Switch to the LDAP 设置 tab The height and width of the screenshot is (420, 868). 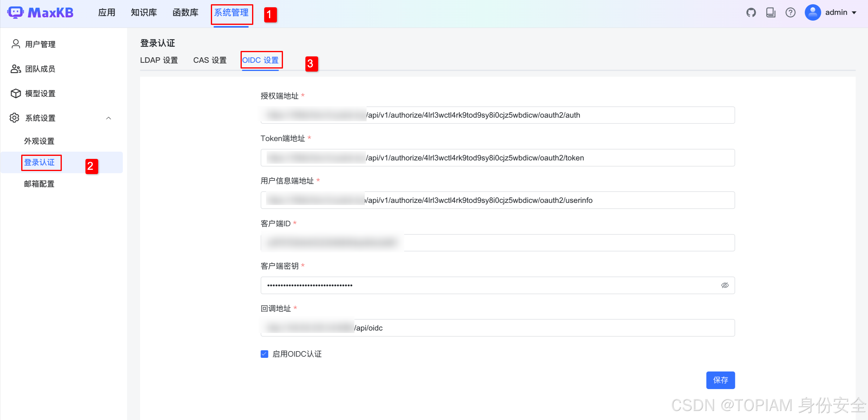point(159,60)
